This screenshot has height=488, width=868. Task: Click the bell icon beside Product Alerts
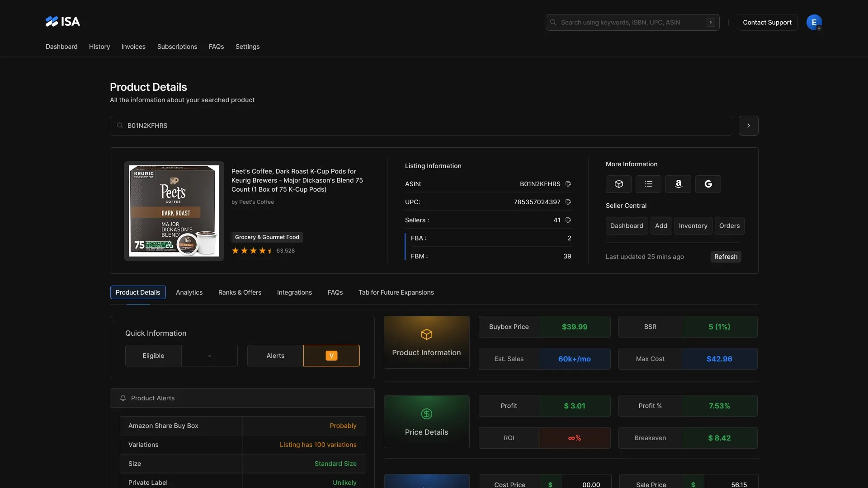[123, 398]
